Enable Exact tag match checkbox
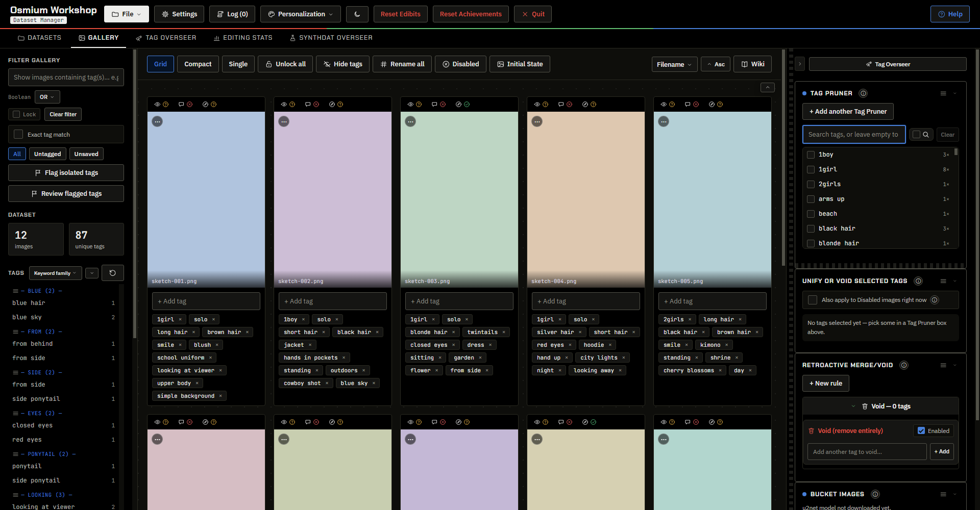The image size is (980, 510). point(18,135)
